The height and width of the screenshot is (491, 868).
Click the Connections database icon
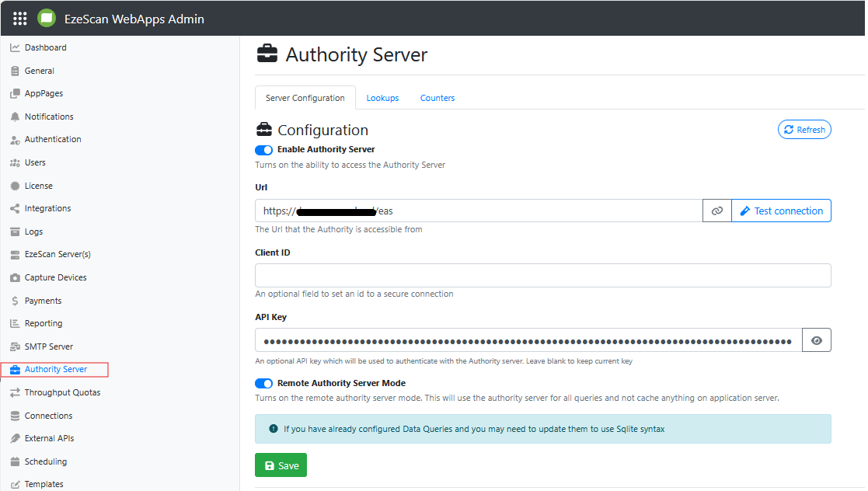point(15,416)
